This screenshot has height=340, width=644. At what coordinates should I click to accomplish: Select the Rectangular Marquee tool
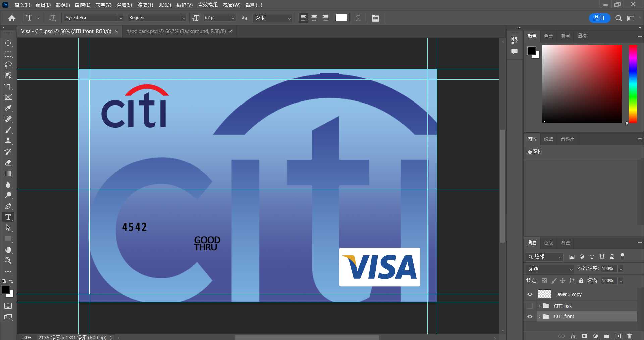click(8, 54)
